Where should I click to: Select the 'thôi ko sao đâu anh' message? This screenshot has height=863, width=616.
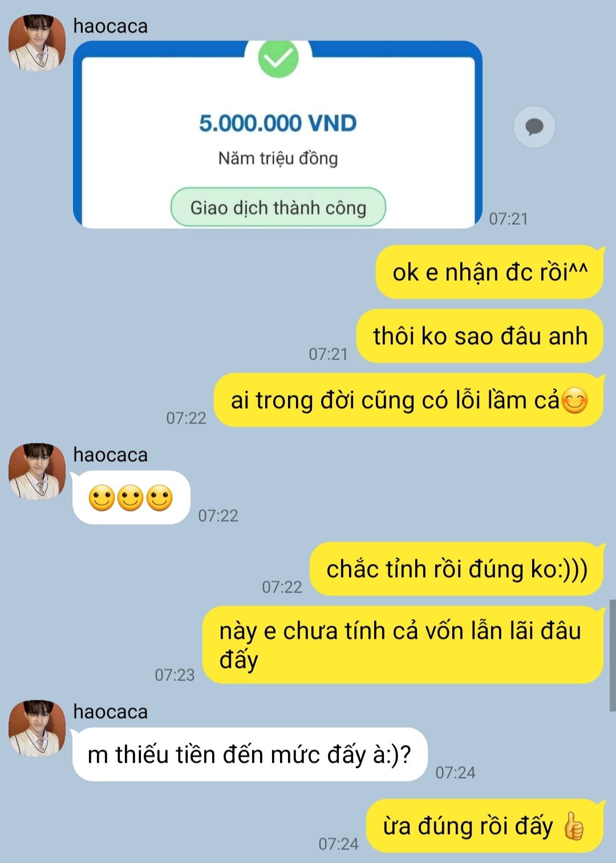click(x=480, y=336)
